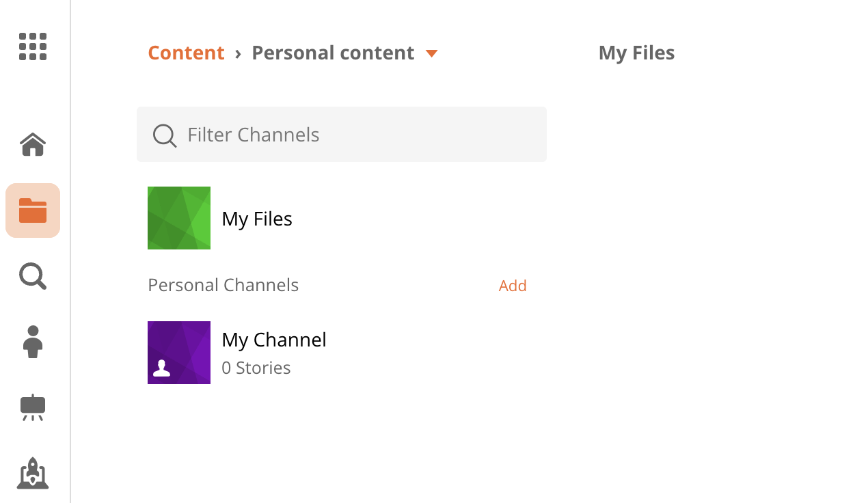Go to Home via sidebar house icon

tap(33, 144)
